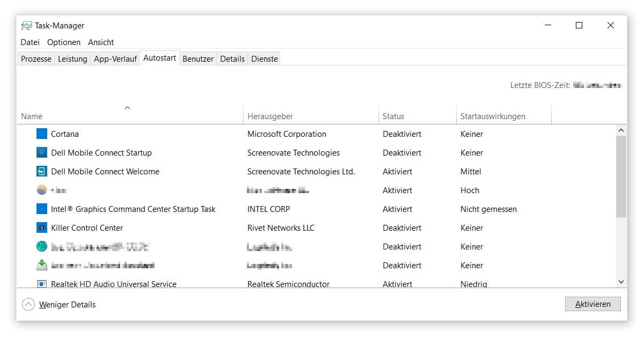Select the Dell Mobile Connect Startup entry
The image size is (644, 338).
click(101, 152)
